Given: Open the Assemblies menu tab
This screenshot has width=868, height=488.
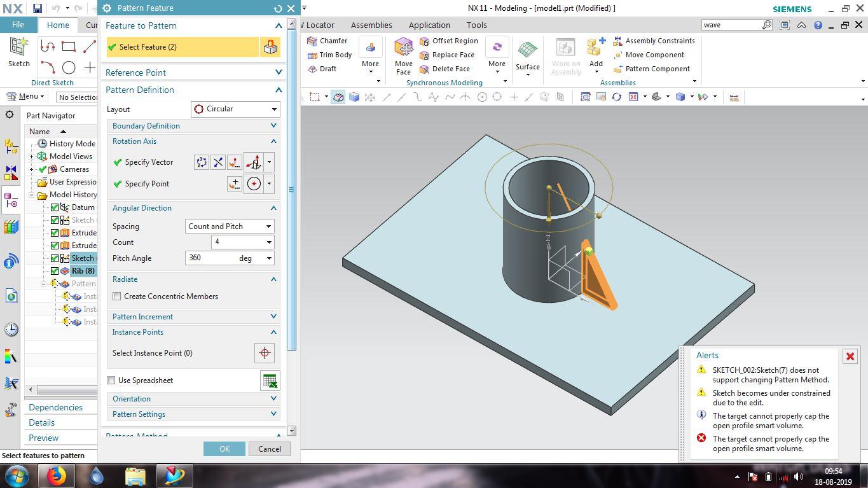Looking at the screenshot, I should tap(371, 25).
